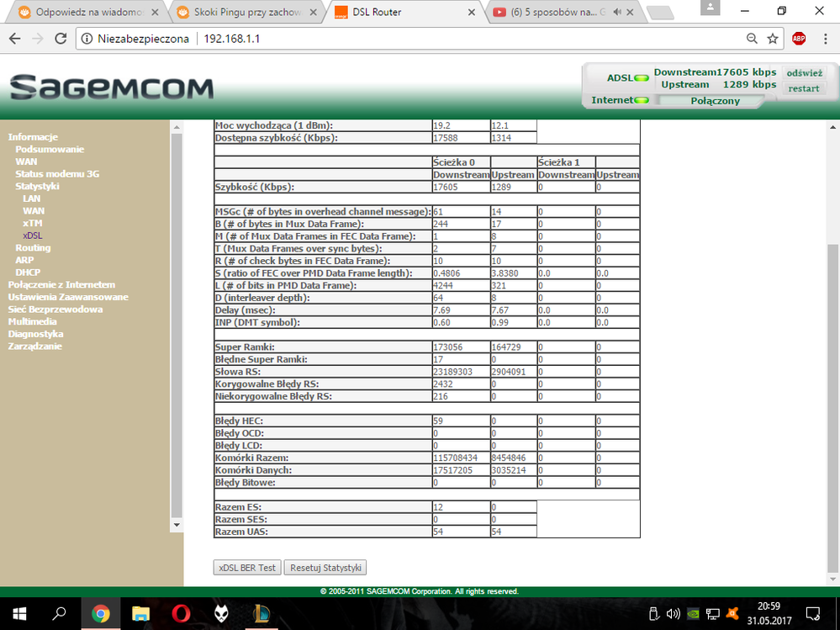Open the Adblock Plus extension icon
The height and width of the screenshot is (630, 840).
click(799, 39)
